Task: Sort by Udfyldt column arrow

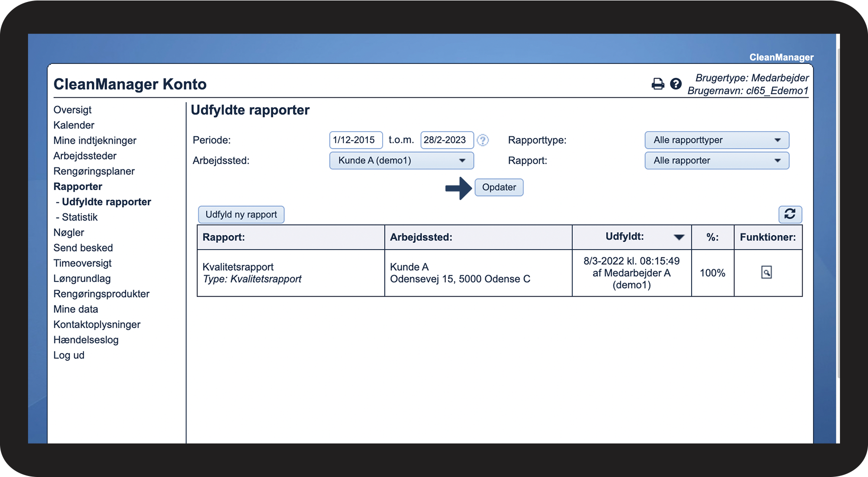Action: (679, 237)
